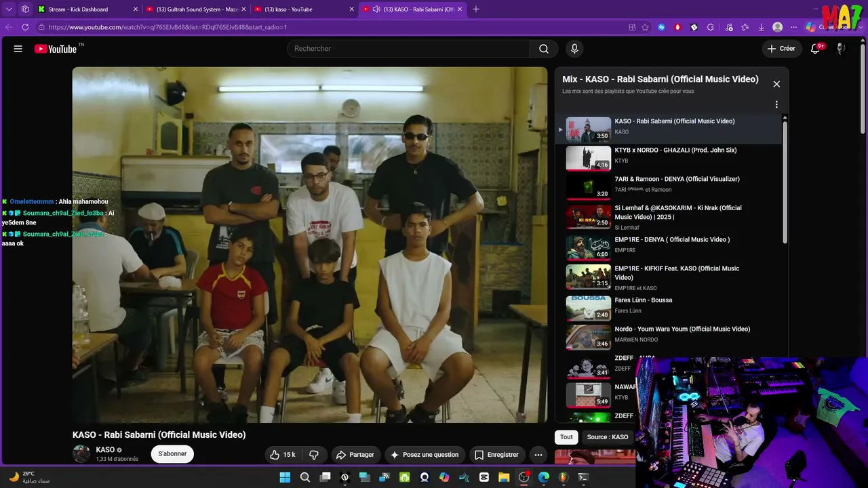Open the KASO channel name link
Viewport: 868px width, 488px height.
[105, 450]
